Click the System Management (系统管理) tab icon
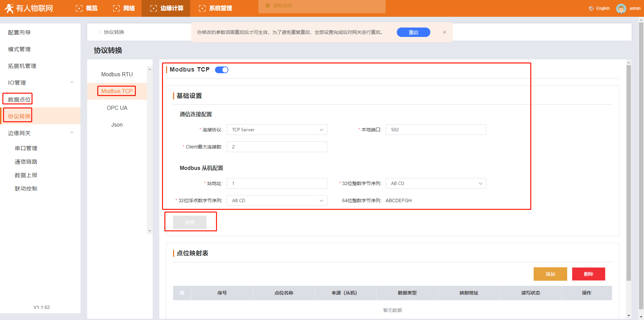 [x=202, y=8]
